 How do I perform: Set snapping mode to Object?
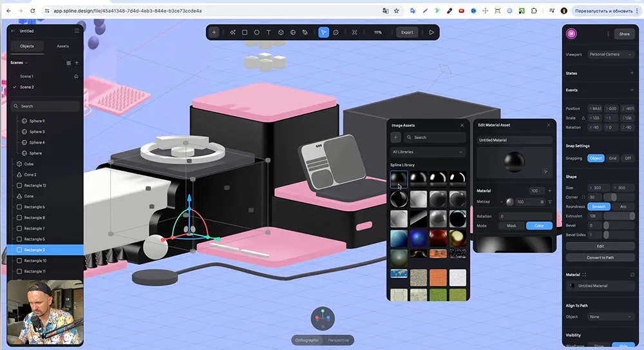coord(596,158)
